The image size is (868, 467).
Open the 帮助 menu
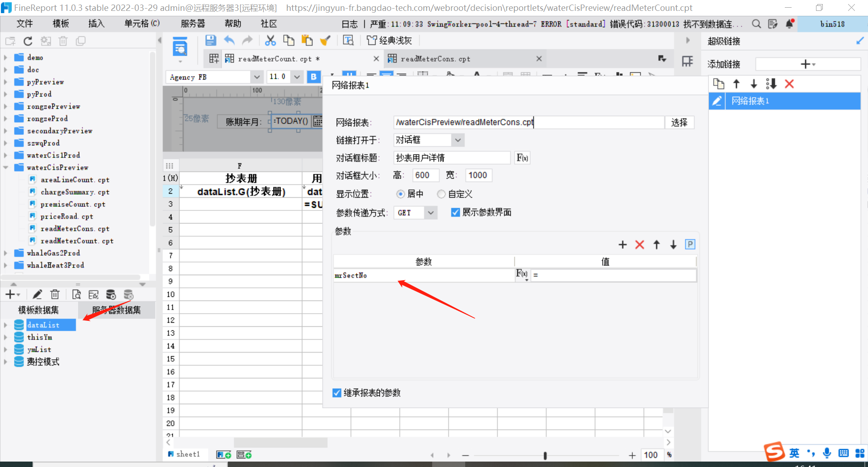pos(233,24)
